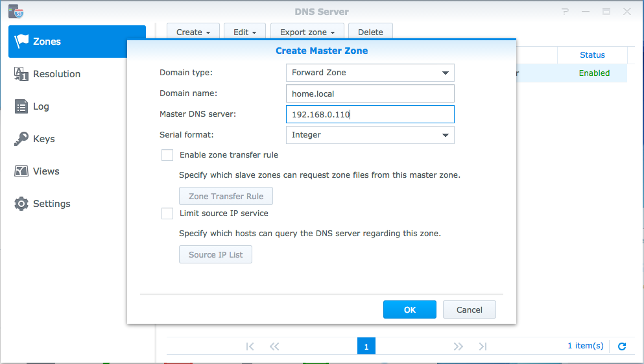
Task: Go to first page arrow icon
Action: tap(250, 346)
